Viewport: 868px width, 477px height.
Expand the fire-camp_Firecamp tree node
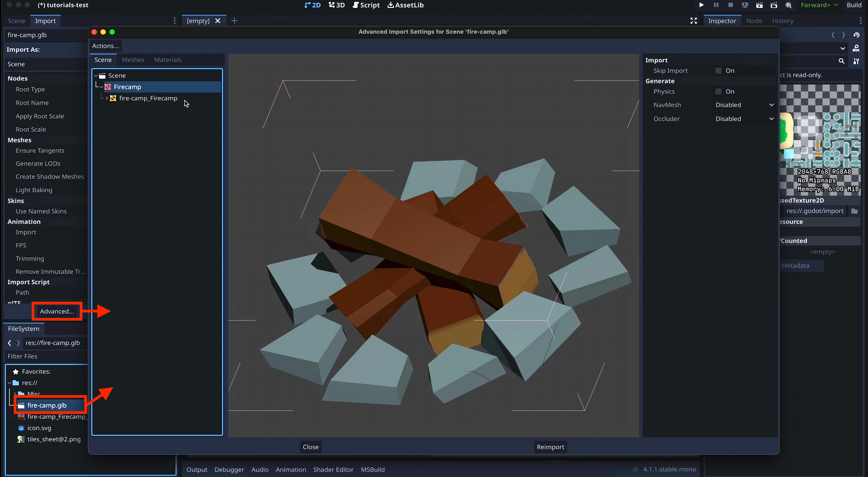click(106, 98)
